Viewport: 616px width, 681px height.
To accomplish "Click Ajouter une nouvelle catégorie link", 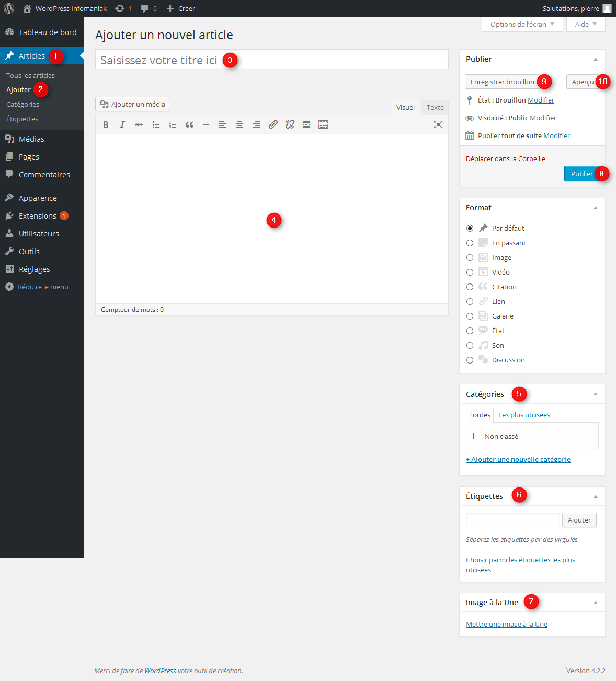I will (518, 459).
